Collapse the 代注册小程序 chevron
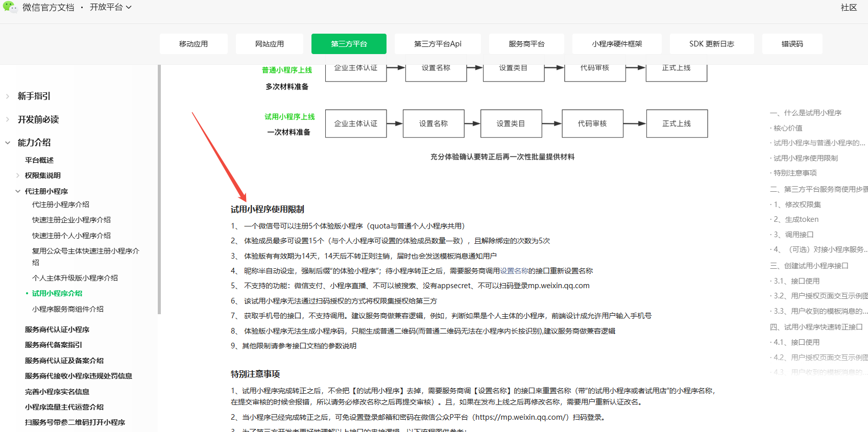Viewport: 868px width, 432px height. click(18, 191)
